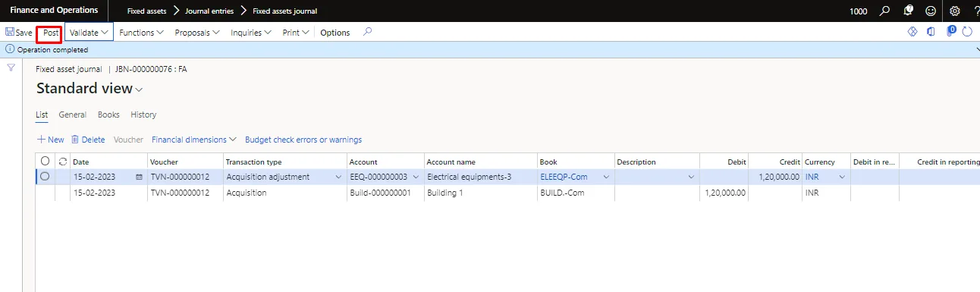Delete the selected journal line
980x292 pixels.
click(88, 140)
